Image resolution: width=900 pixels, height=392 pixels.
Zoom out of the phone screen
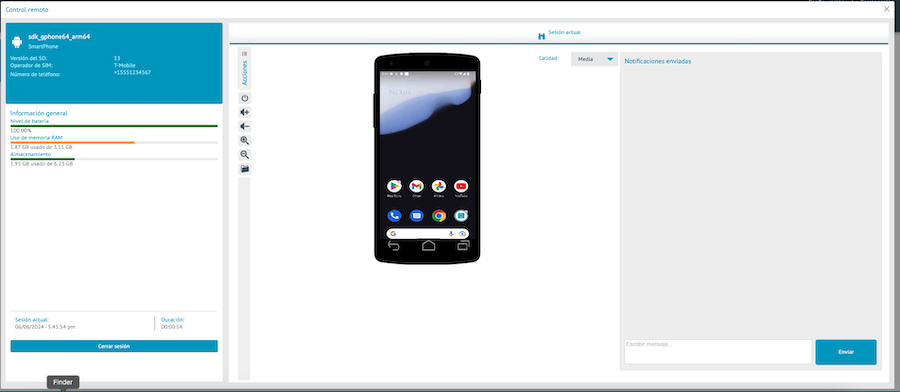coord(245,155)
